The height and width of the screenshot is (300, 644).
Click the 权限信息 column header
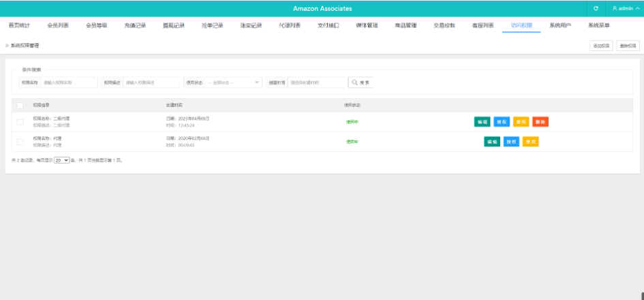click(42, 106)
